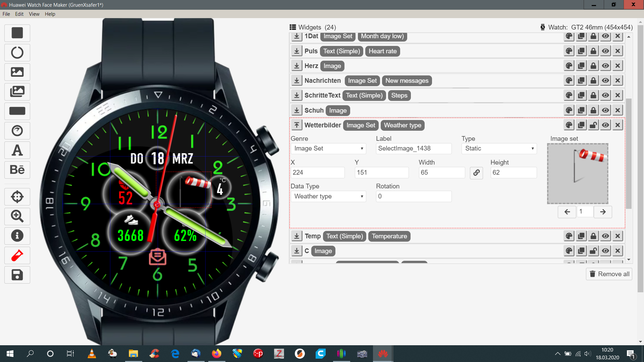This screenshot has height=362, width=644.
Task: Toggle width-height aspect ratio link
Action: click(x=476, y=173)
